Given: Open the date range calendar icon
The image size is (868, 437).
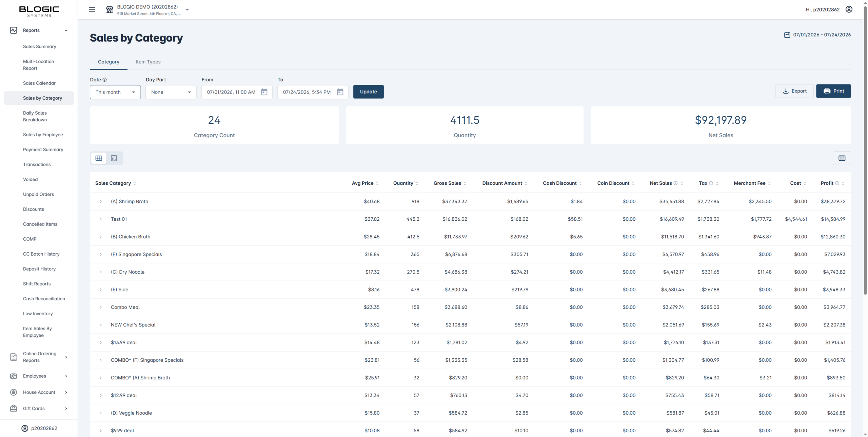Looking at the screenshot, I should click(787, 35).
